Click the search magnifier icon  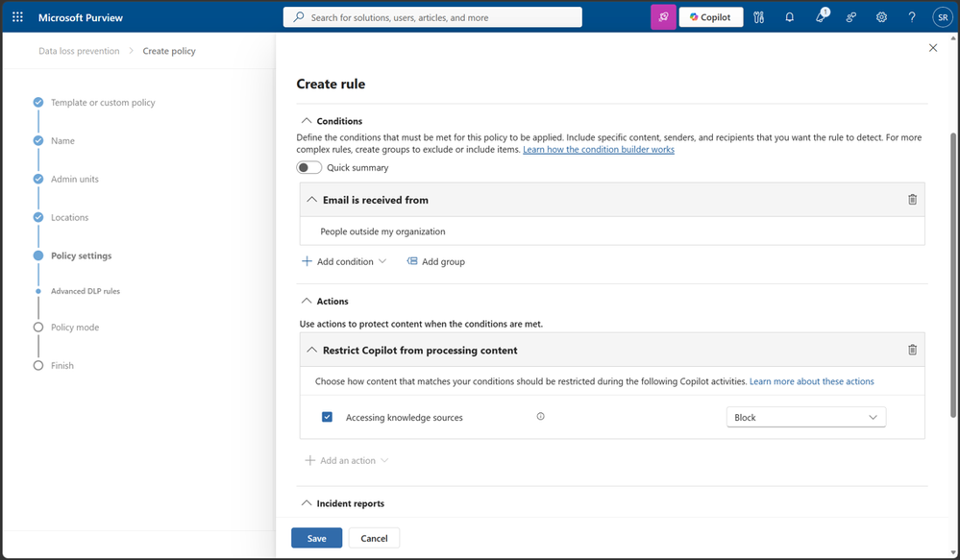pos(299,17)
